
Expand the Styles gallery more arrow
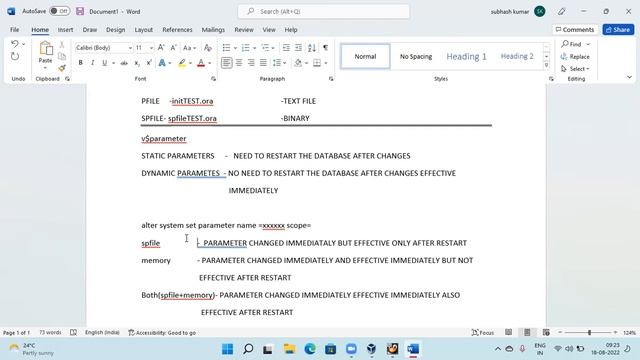coord(546,65)
